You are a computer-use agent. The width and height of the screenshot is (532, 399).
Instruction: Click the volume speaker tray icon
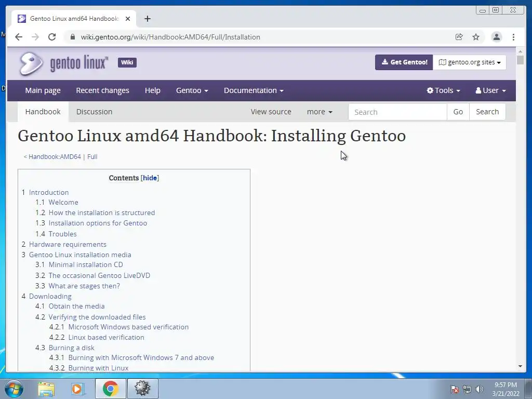tap(480, 389)
